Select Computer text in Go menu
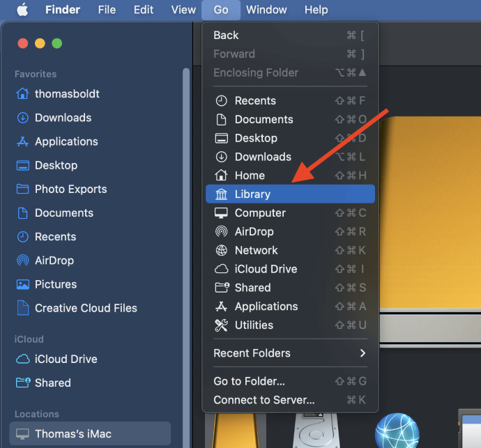Screen dimensions: 481x448 tap(260, 213)
